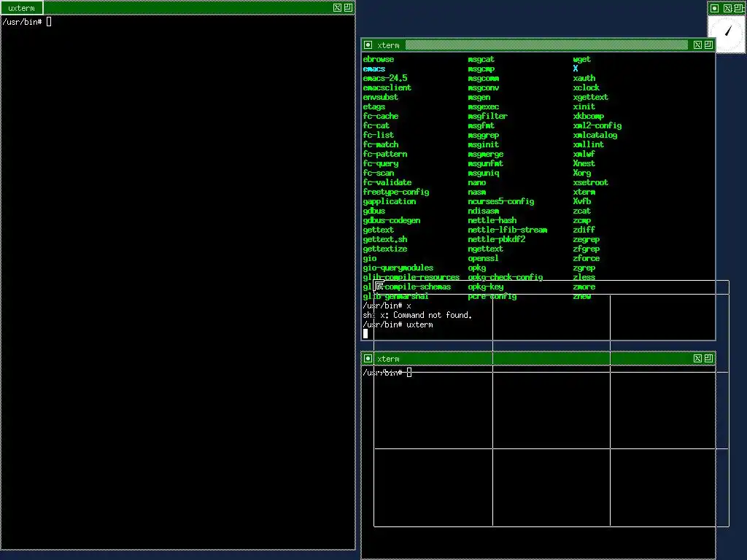Click the gettextize entry

(x=385, y=249)
